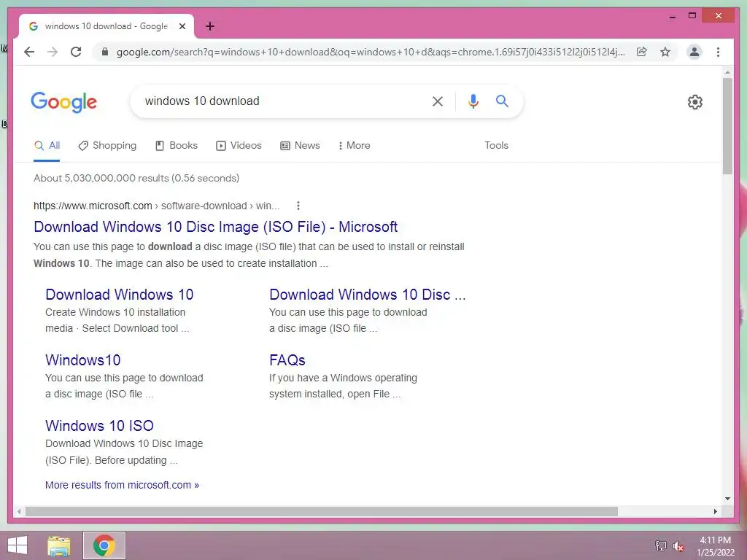Viewport: 747px width, 560px height.
Task: Click the scroll up arrow on vertical scrollbar
Action: tap(727, 72)
